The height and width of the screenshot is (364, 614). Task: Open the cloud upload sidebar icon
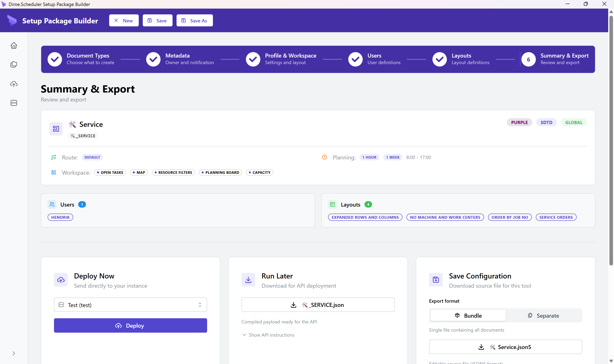pos(14,84)
